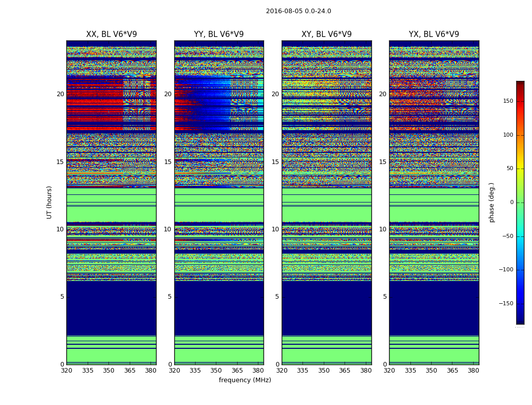Image resolution: width=532 pixels, height=405 pixels.
Task: Click the phase colorbar gradient strip
Action: pyautogui.click(x=520, y=202)
